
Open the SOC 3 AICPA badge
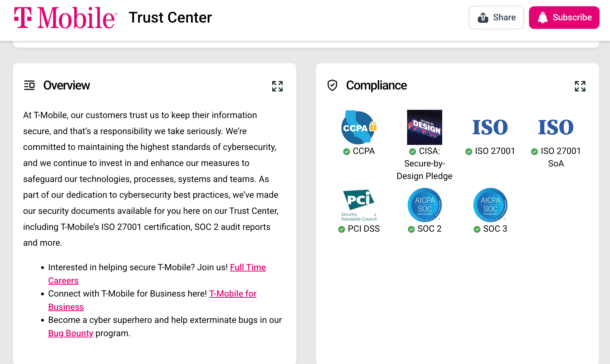(490, 205)
